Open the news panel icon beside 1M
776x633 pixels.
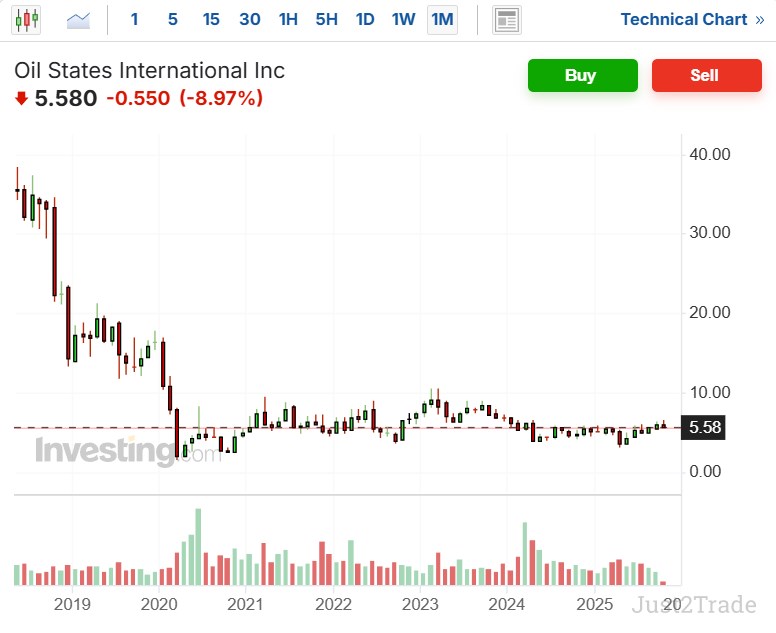point(507,19)
